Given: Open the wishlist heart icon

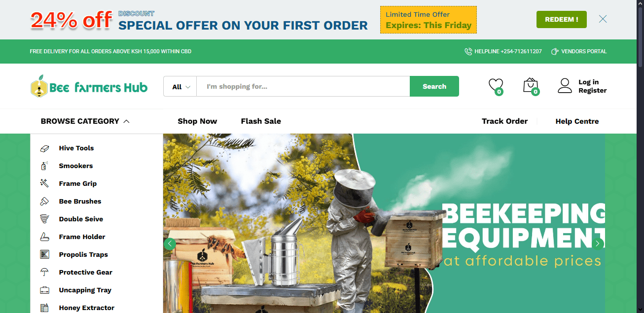Looking at the screenshot, I should pos(496,86).
